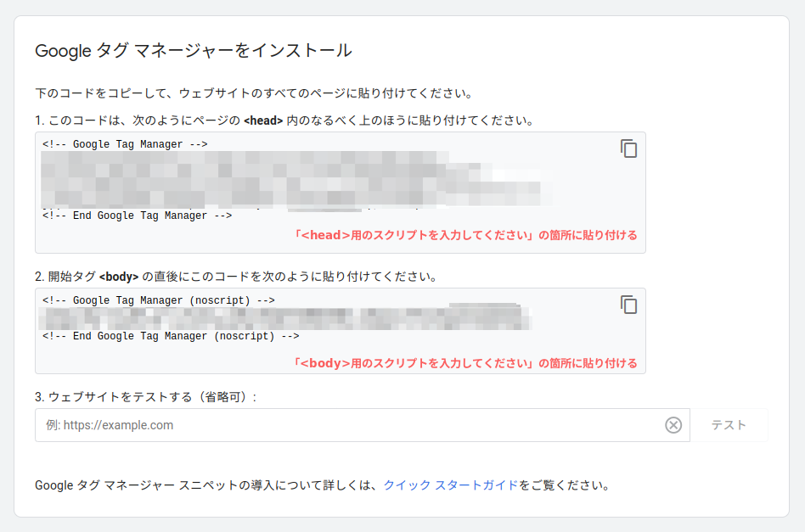Click the 'Google タグ マネージャーをインストール' heading

click(x=194, y=50)
